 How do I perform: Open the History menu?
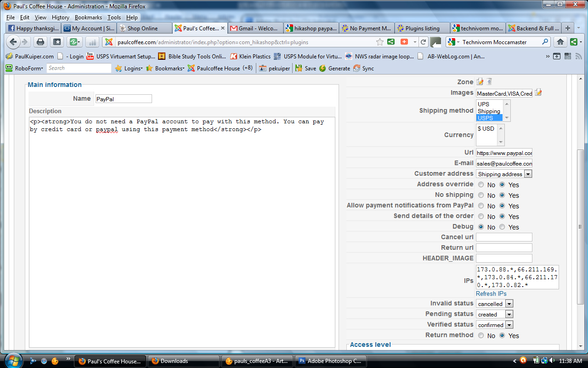61,17
